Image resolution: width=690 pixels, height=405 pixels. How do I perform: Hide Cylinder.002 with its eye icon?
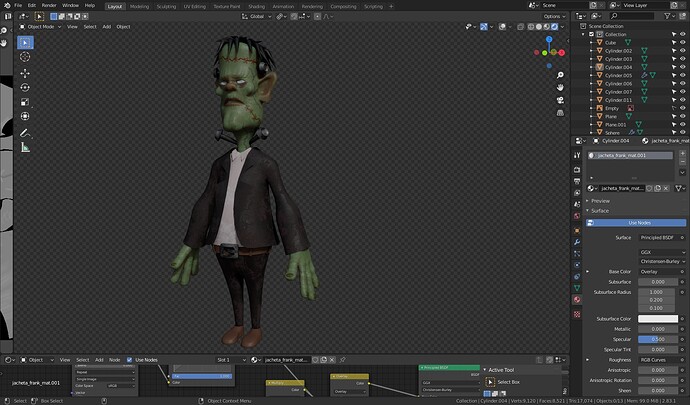point(683,51)
